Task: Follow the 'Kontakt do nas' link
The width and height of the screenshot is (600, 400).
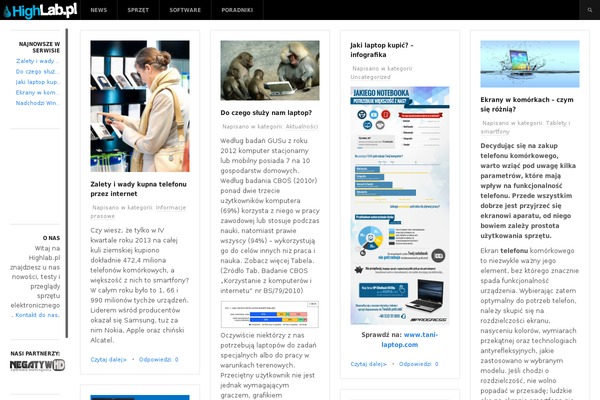Action: click(x=37, y=315)
